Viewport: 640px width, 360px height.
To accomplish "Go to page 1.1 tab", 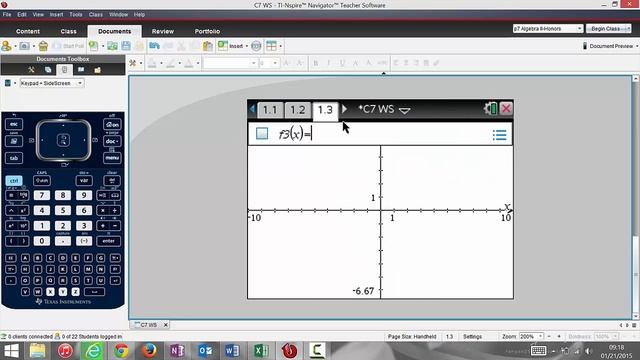I will coord(270,110).
